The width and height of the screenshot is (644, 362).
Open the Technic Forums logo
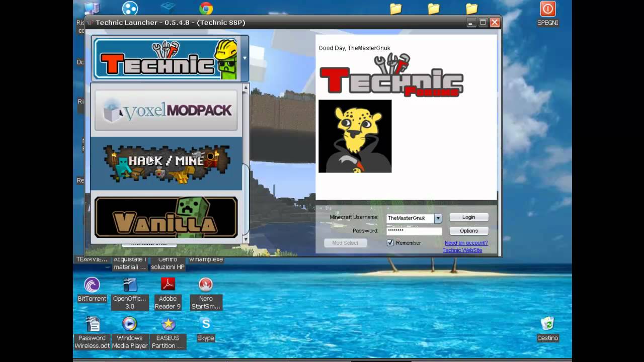(x=391, y=75)
